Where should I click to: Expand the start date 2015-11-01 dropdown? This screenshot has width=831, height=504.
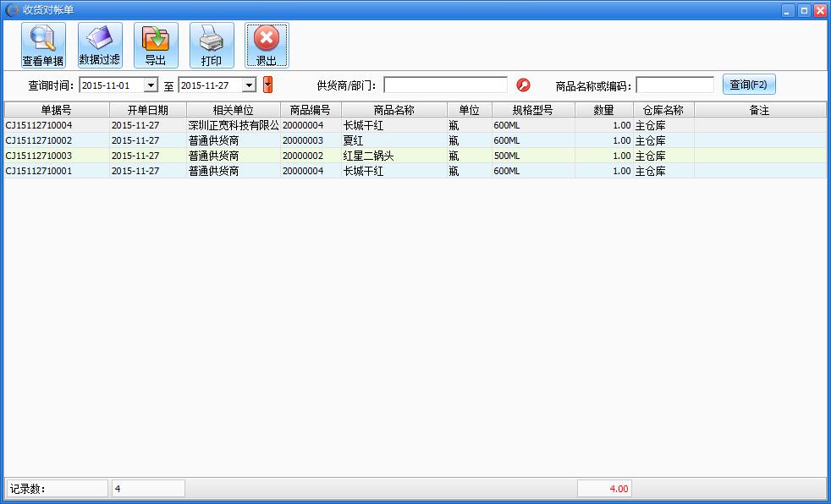(151, 85)
